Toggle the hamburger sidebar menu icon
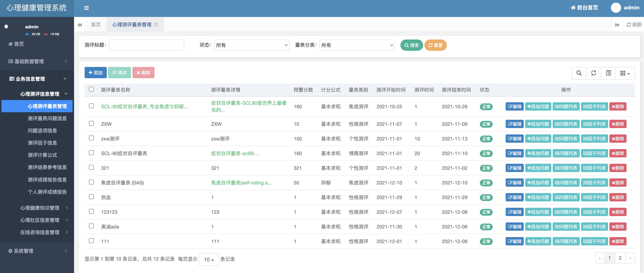Image resolution: width=644 pixels, height=273 pixels. [x=86, y=8]
